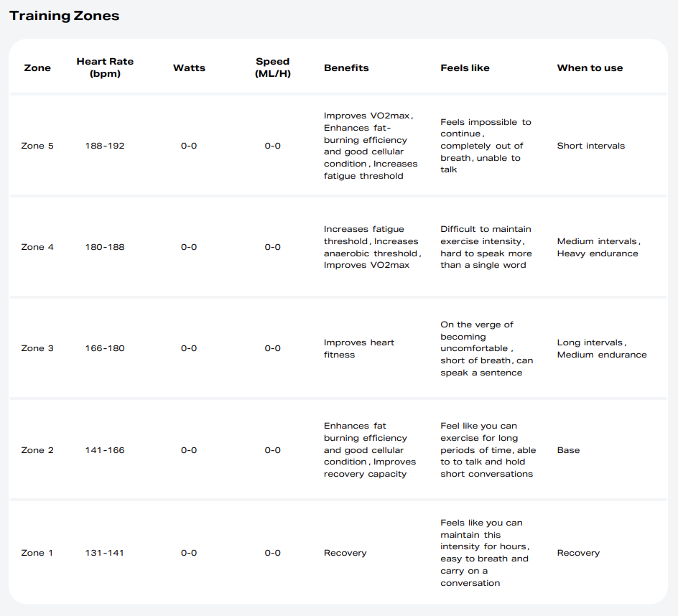
Task: Click the Speed (ML/H) column header
Action: 272,68
